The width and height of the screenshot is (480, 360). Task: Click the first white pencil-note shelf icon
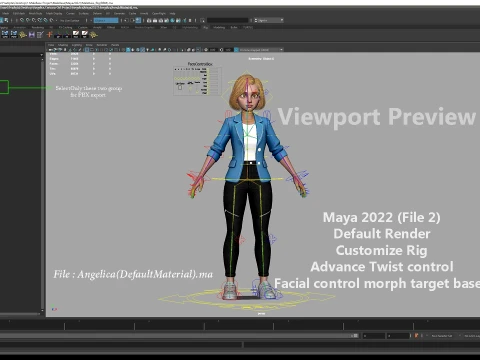pyautogui.click(x=76, y=34)
